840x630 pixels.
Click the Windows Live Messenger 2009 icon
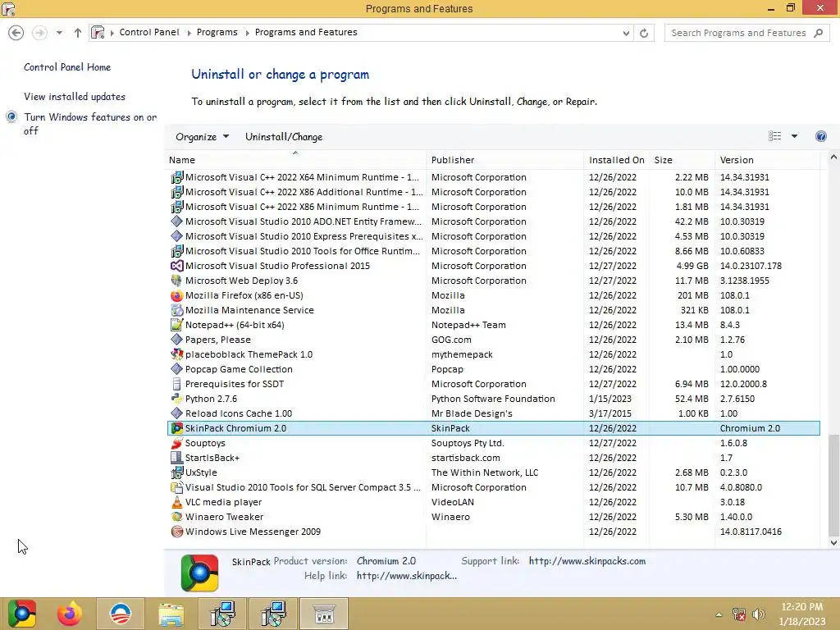coord(177,532)
